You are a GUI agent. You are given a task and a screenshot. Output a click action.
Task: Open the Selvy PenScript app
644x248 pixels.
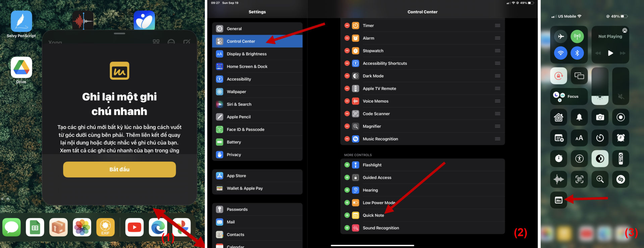point(21,21)
